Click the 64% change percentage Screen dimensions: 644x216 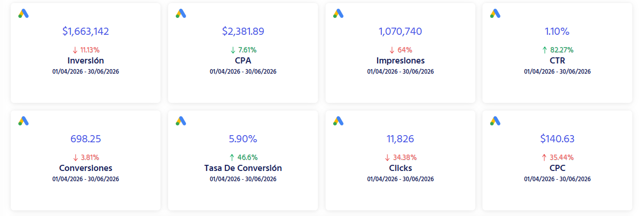click(x=405, y=50)
